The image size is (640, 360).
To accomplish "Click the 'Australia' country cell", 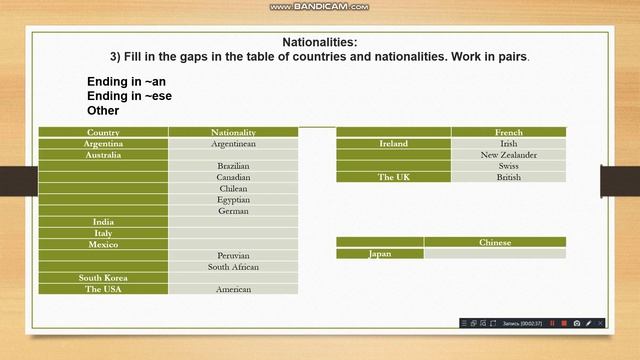I will [103, 155].
